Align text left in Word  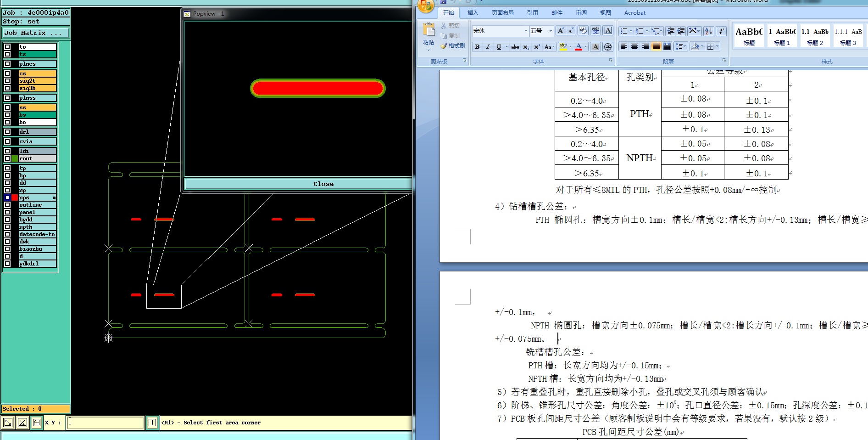click(x=624, y=46)
